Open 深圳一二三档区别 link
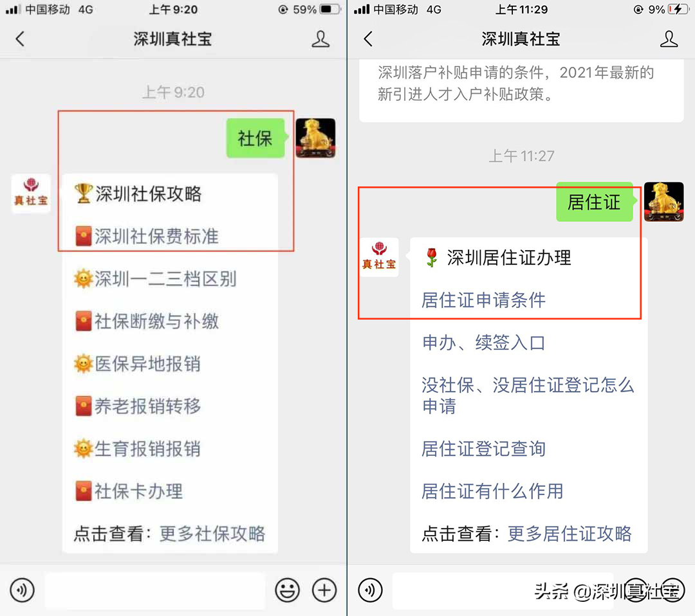The width and height of the screenshot is (695, 616). 165,279
